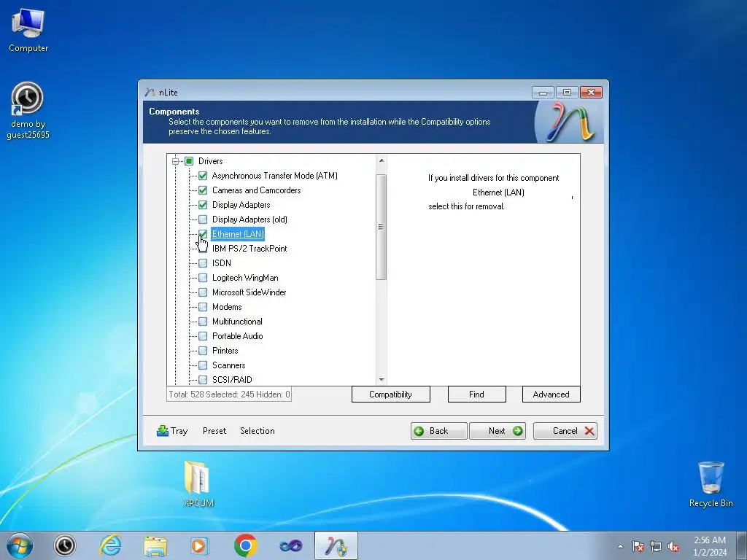Launch the clock app from taskbar
The image size is (747, 560).
[65, 545]
